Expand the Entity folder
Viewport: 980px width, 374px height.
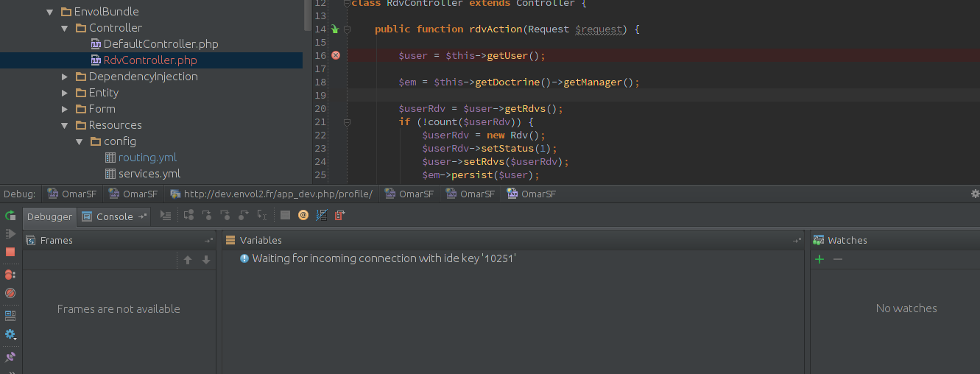point(64,93)
